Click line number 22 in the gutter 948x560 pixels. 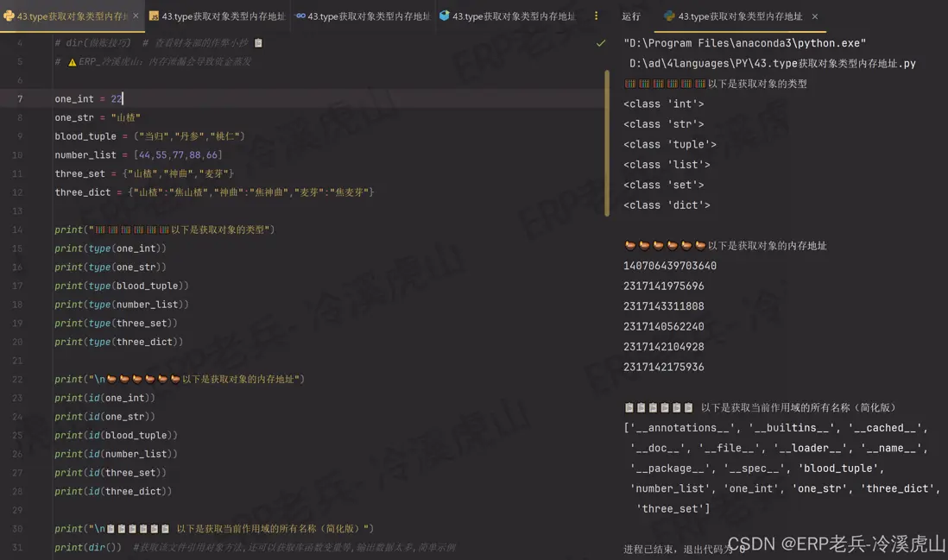click(x=17, y=380)
